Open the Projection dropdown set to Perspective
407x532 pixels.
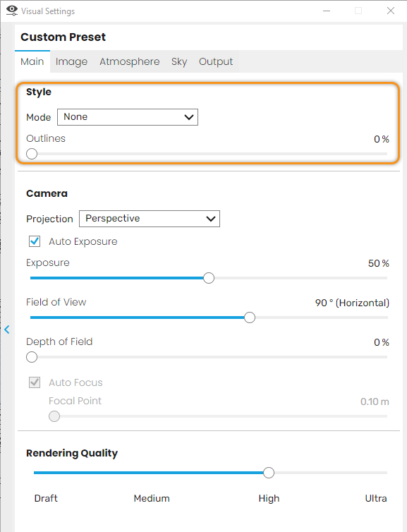click(150, 219)
